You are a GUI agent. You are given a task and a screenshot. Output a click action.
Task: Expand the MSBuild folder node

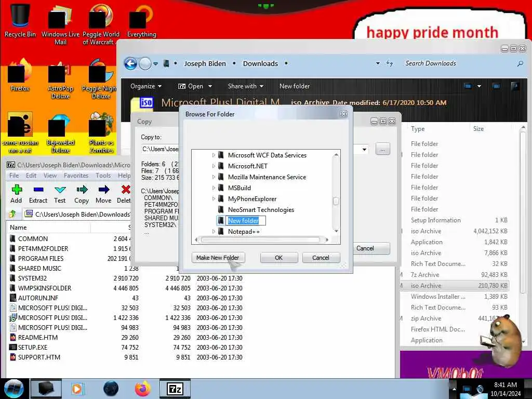click(x=214, y=188)
